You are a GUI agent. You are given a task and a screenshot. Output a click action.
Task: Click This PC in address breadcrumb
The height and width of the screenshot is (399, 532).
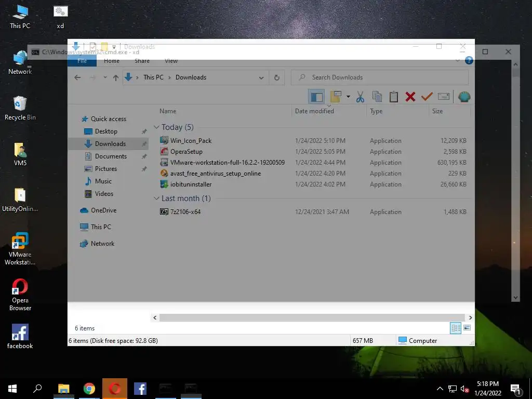(x=153, y=77)
